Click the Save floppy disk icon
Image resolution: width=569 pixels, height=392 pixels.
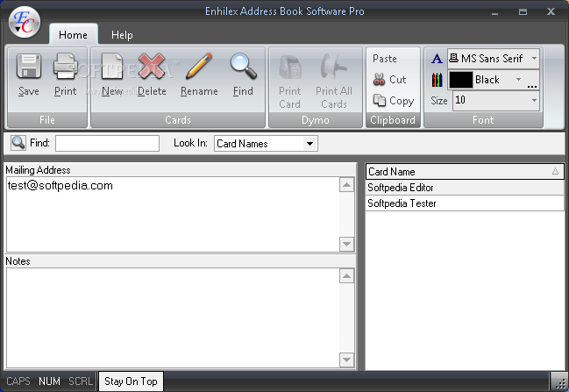pos(29,67)
